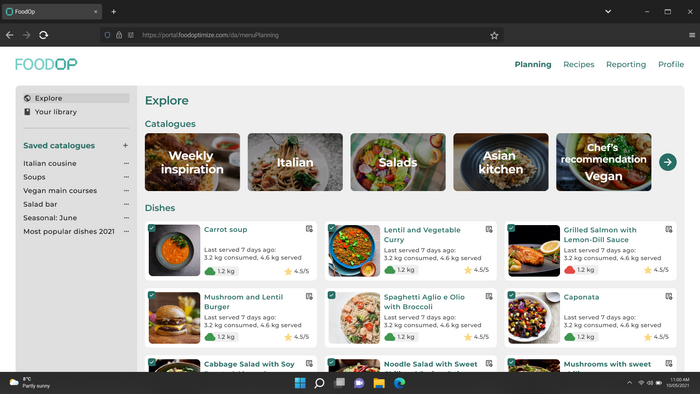Image resolution: width=700 pixels, height=394 pixels.
Task: Open options menu for Italian cousine catalogue
Action: click(126, 163)
